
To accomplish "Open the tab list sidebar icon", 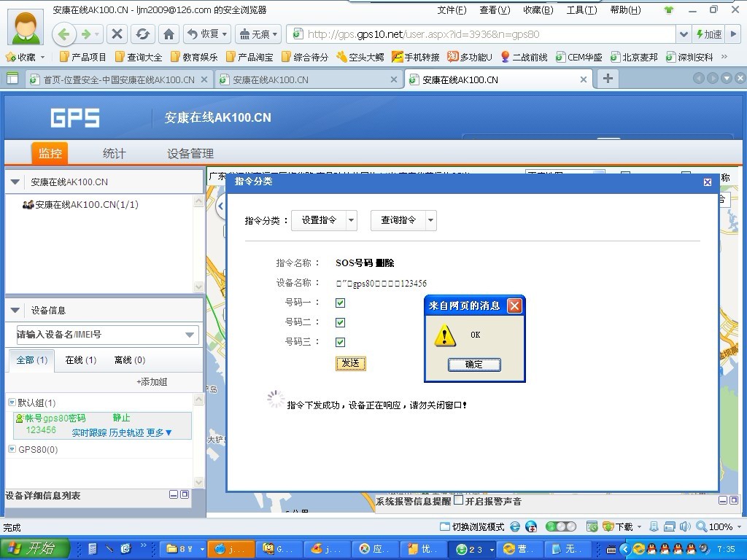I will (x=13, y=79).
